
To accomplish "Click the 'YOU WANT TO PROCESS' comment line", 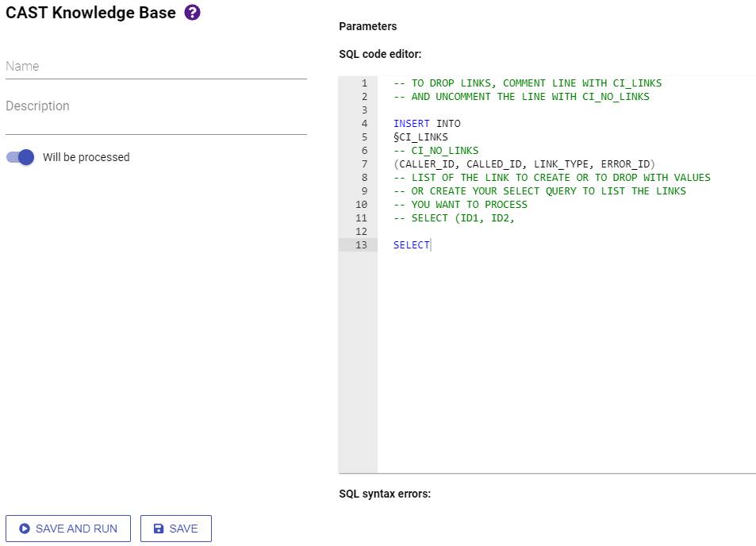I will click(460, 205).
